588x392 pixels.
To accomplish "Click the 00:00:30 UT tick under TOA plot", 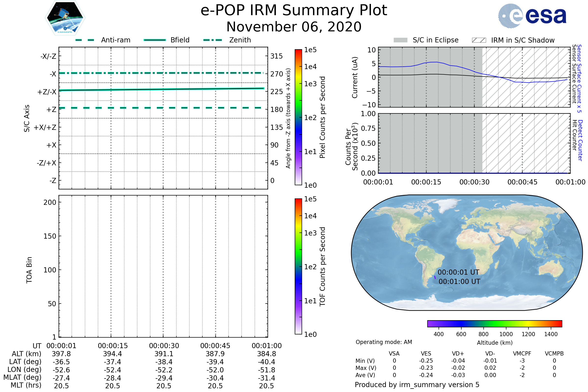I will [164, 346].
